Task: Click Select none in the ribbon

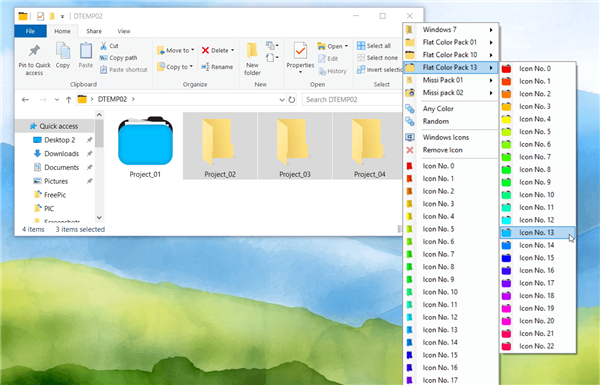Action: pyautogui.click(x=377, y=58)
